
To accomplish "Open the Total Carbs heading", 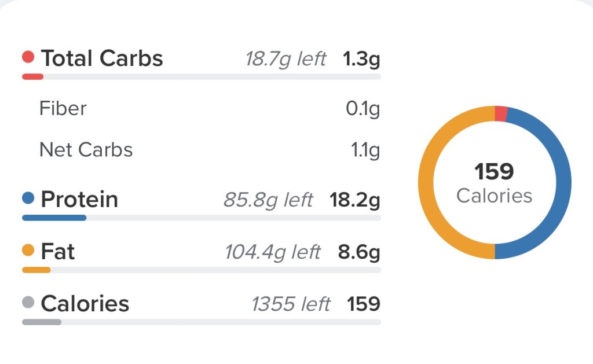I will click(x=102, y=58).
